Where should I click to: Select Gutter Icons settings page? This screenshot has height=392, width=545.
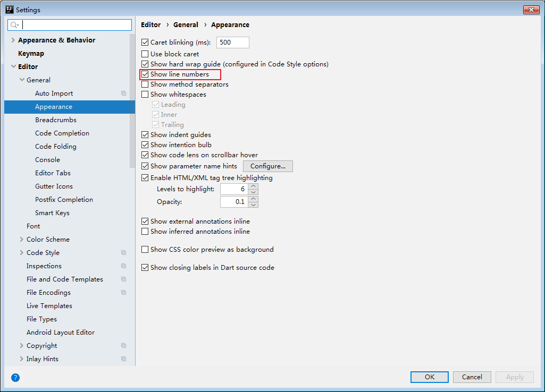54,186
